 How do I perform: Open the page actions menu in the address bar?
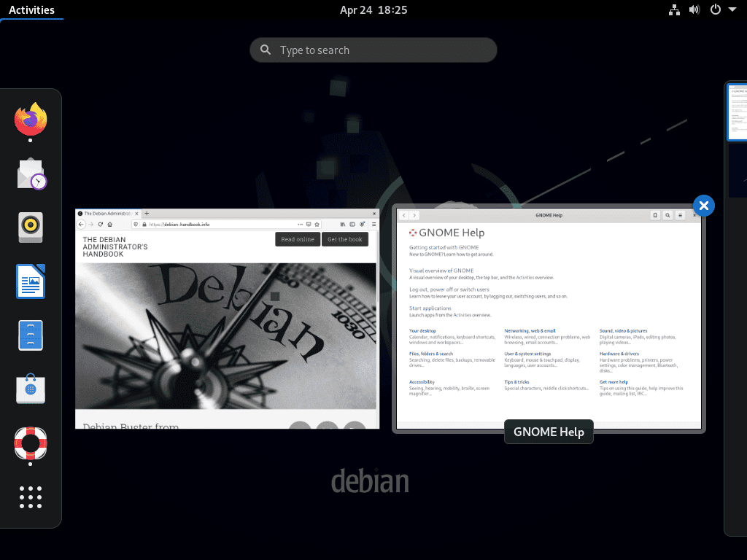(x=299, y=224)
